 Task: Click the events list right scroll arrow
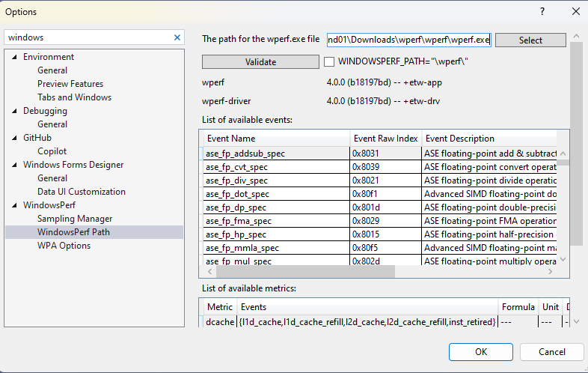pos(550,272)
